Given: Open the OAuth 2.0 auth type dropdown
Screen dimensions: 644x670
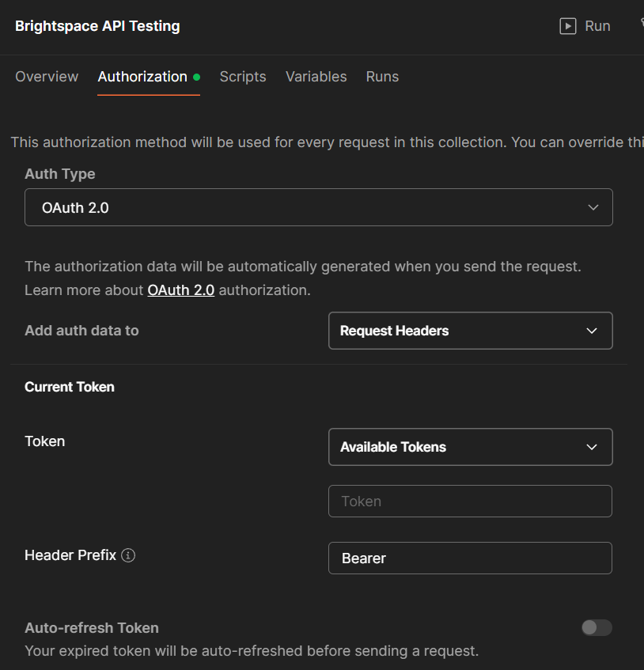Looking at the screenshot, I should coord(318,207).
